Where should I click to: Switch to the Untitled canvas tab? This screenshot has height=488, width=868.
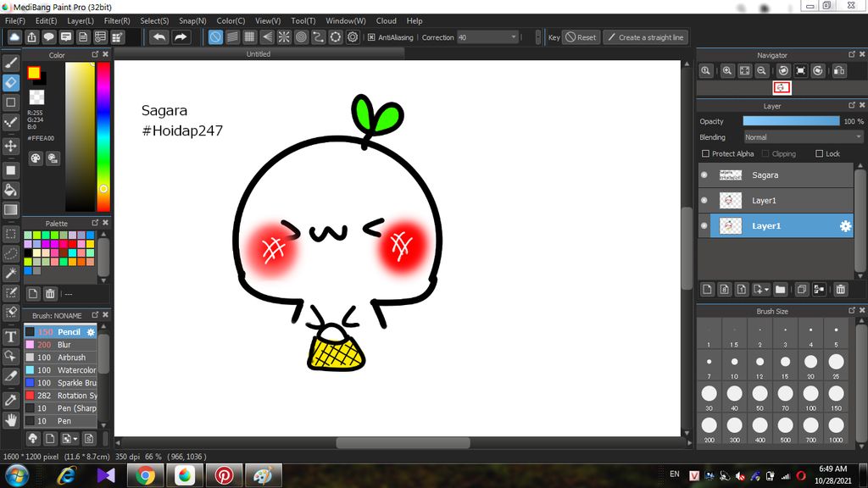259,53
